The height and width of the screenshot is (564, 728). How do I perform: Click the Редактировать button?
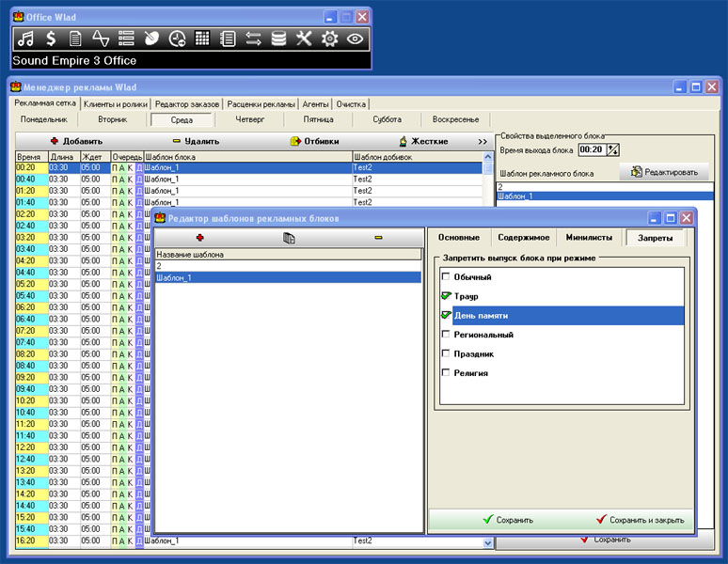664,172
